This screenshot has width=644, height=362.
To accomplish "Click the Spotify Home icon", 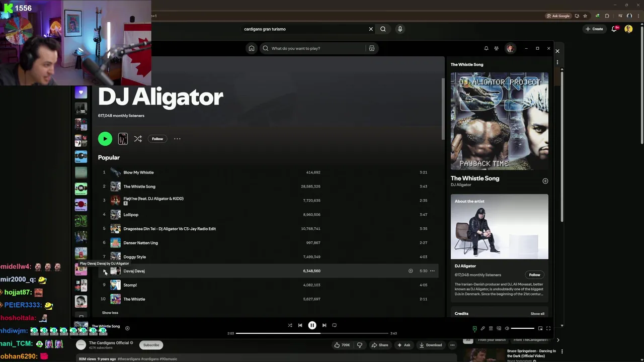I will [251, 48].
